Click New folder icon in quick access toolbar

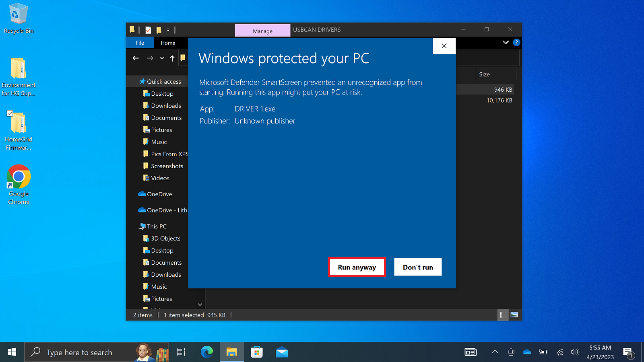click(x=159, y=30)
